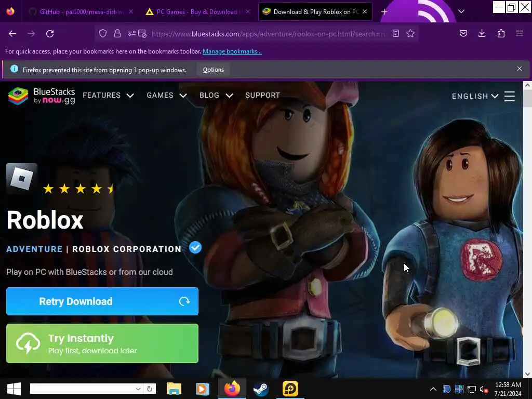Click the Retry Download button

[102, 301]
